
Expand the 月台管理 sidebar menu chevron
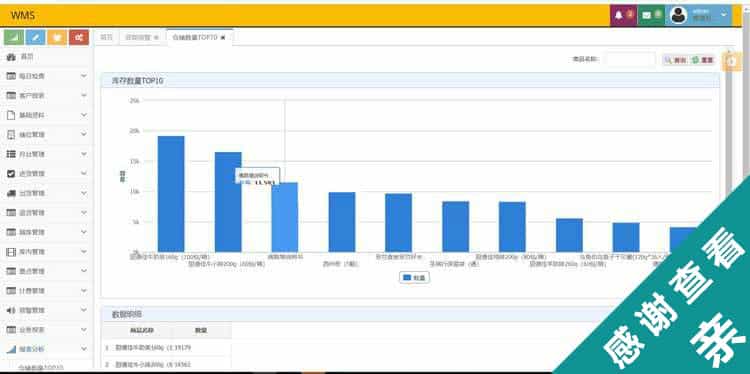point(84,154)
